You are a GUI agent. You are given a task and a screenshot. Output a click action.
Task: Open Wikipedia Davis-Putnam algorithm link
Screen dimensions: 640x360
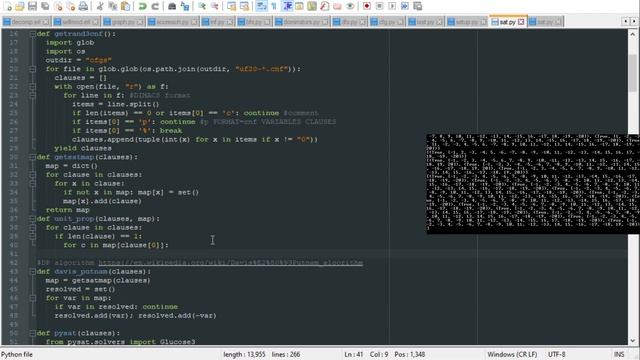(231, 263)
